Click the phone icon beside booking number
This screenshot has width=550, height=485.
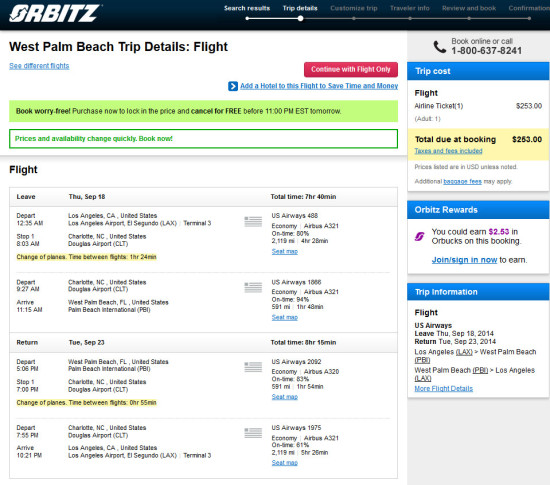coord(440,47)
